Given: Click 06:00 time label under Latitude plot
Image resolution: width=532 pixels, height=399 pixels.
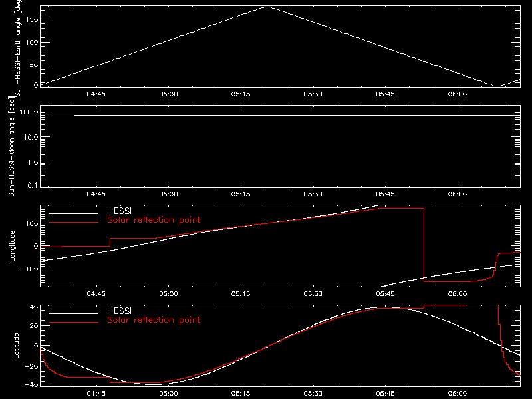Looking at the screenshot, I should pyautogui.click(x=458, y=394).
